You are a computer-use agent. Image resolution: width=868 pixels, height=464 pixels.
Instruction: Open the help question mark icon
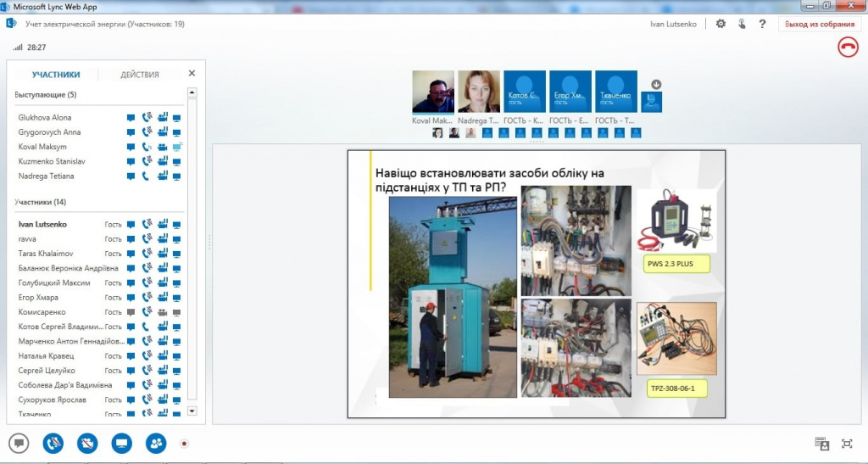(x=762, y=24)
